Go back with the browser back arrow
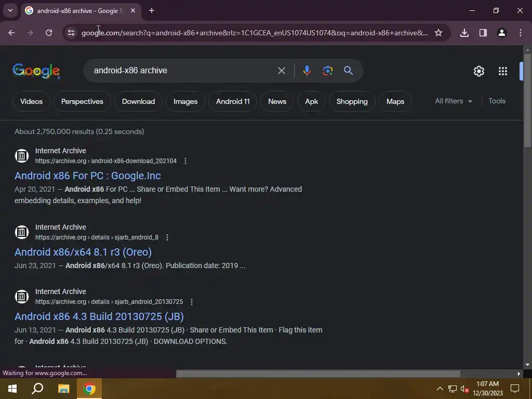Image resolution: width=532 pixels, height=399 pixels. 11,33
